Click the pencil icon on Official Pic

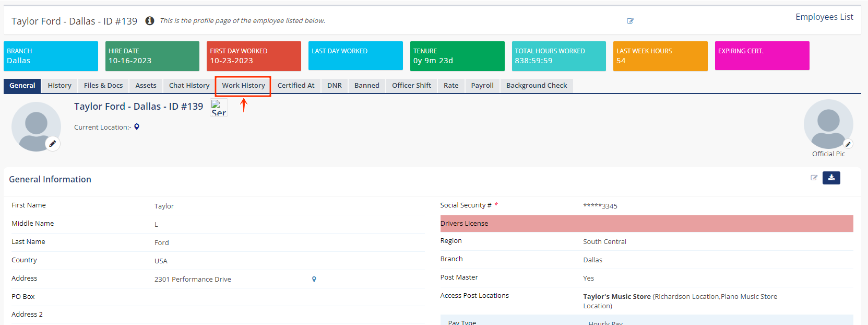(848, 144)
